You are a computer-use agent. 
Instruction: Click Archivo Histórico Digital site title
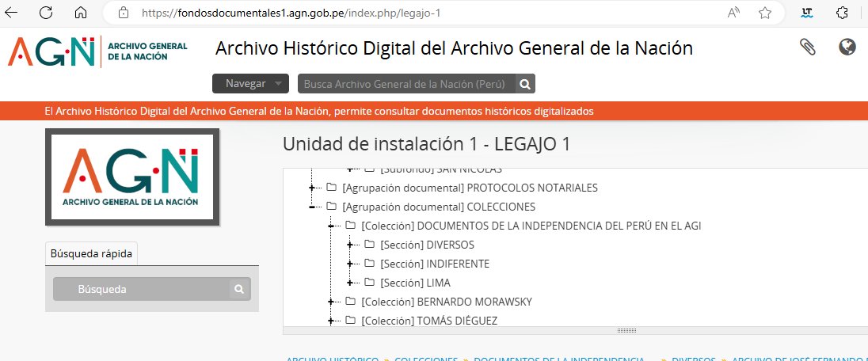[454, 48]
